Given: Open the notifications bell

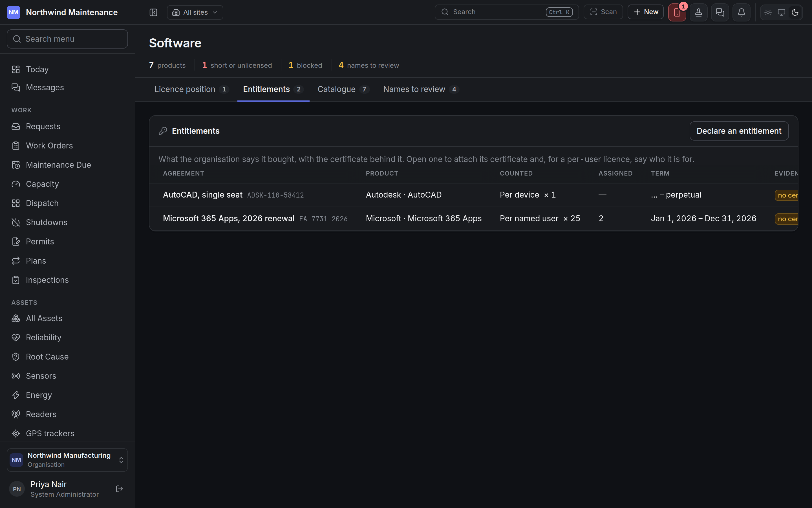Looking at the screenshot, I should [x=742, y=12].
